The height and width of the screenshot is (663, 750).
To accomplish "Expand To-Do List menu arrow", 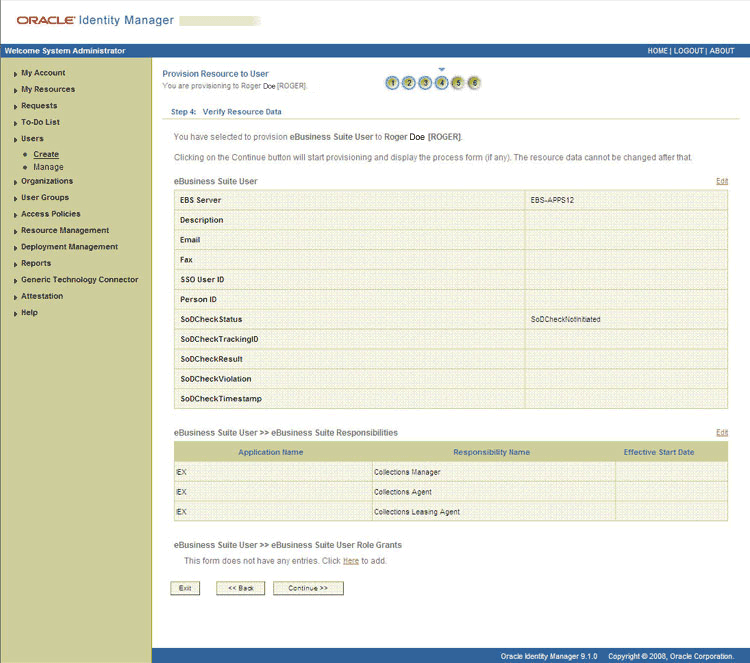I will 15,123.
